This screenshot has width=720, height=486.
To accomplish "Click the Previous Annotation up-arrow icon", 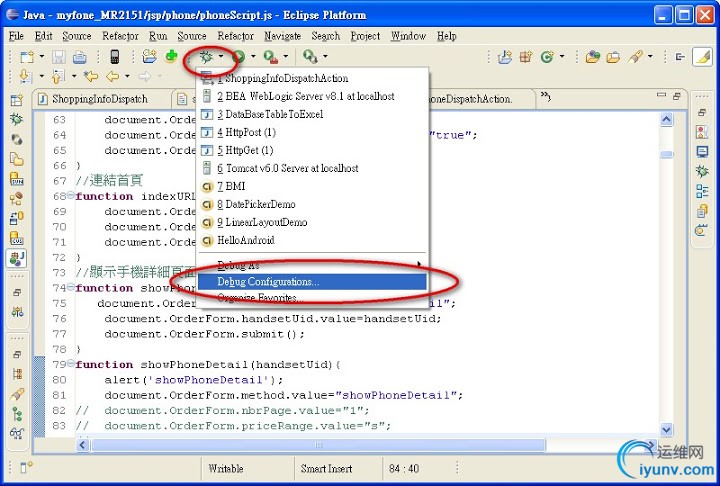I will pos(58,76).
